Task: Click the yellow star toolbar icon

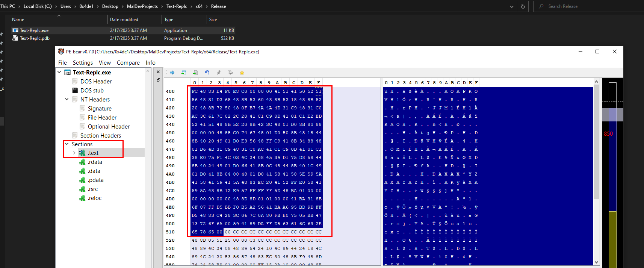Action: pyautogui.click(x=242, y=73)
